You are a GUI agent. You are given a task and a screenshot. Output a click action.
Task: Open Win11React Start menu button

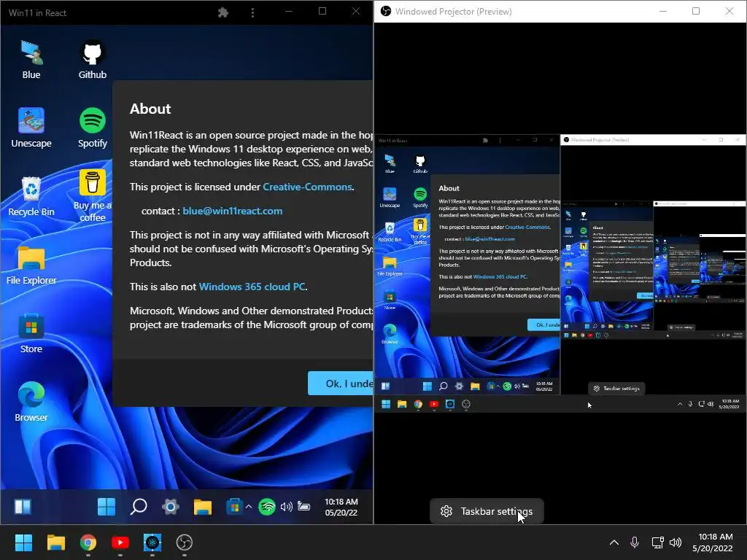107,507
